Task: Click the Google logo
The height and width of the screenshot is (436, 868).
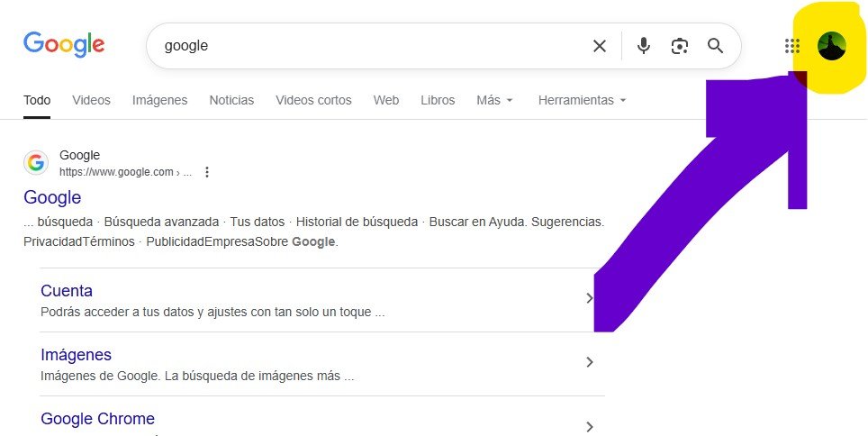Action: pos(64,44)
